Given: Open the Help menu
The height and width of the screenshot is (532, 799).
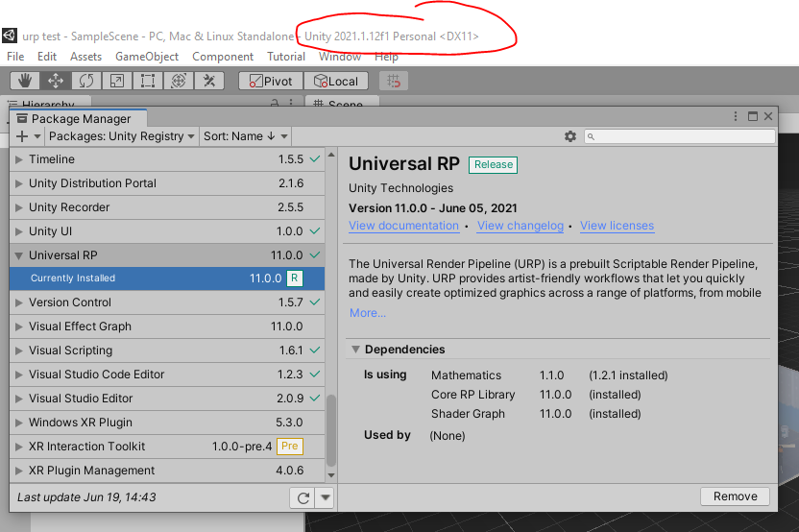Looking at the screenshot, I should coord(386,57).
